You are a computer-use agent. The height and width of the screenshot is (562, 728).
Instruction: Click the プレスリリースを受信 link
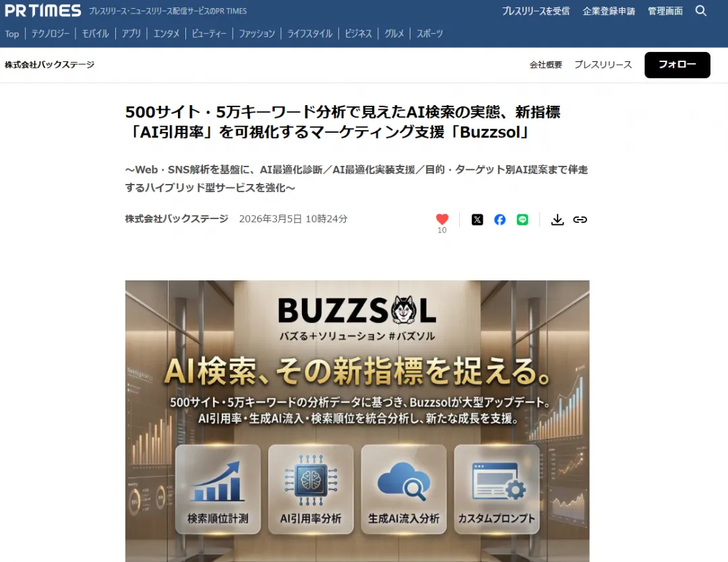[535, 11]
